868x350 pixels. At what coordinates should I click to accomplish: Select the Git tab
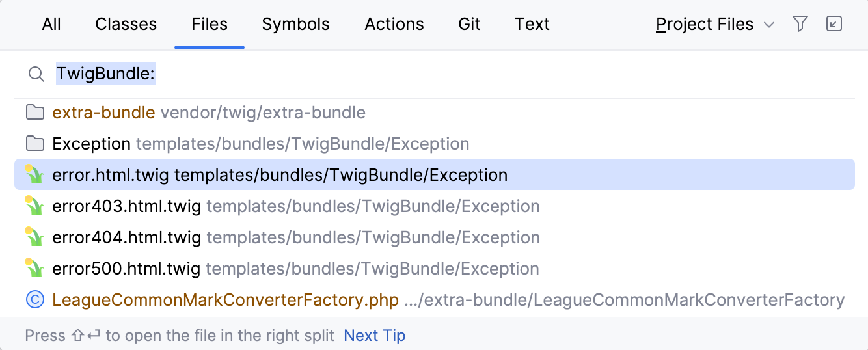pos(469,25)
